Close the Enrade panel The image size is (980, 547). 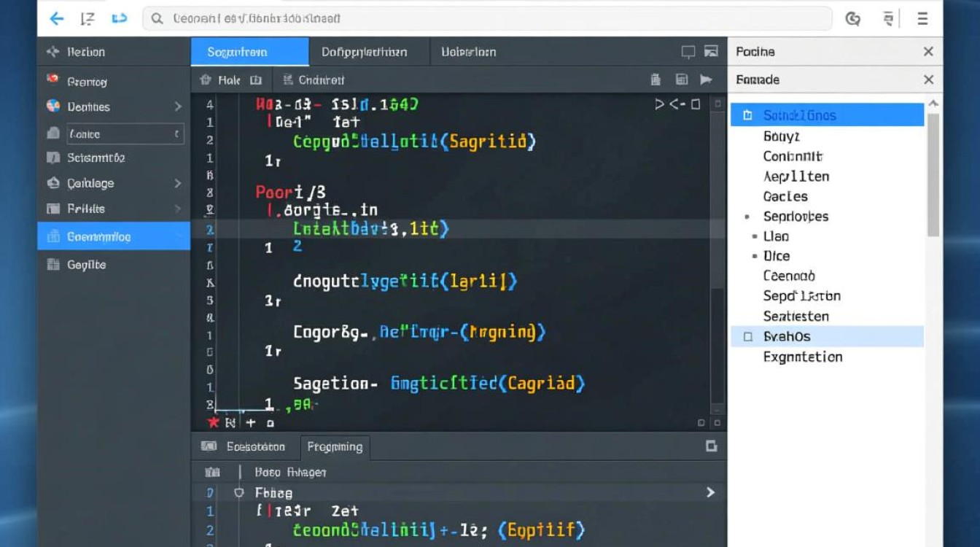tap(928, 79)
